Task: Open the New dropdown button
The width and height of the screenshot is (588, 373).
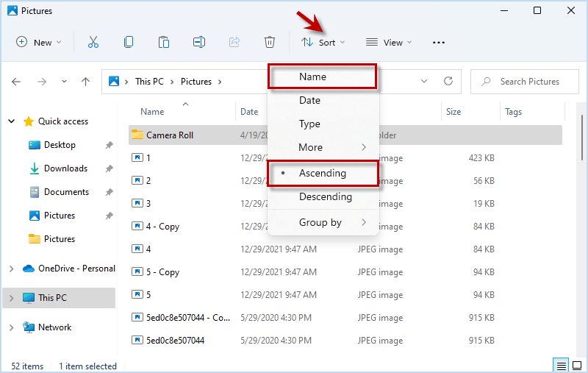Action: point(38,42)
